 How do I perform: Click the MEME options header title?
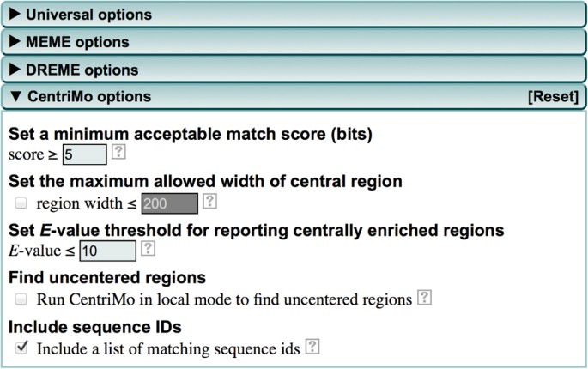(77, 42)
